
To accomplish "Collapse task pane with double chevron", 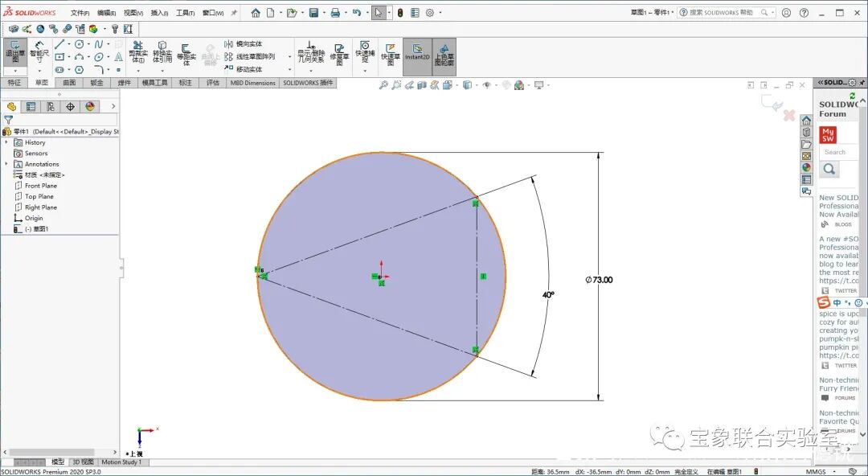I will click(x=821, y=83).
